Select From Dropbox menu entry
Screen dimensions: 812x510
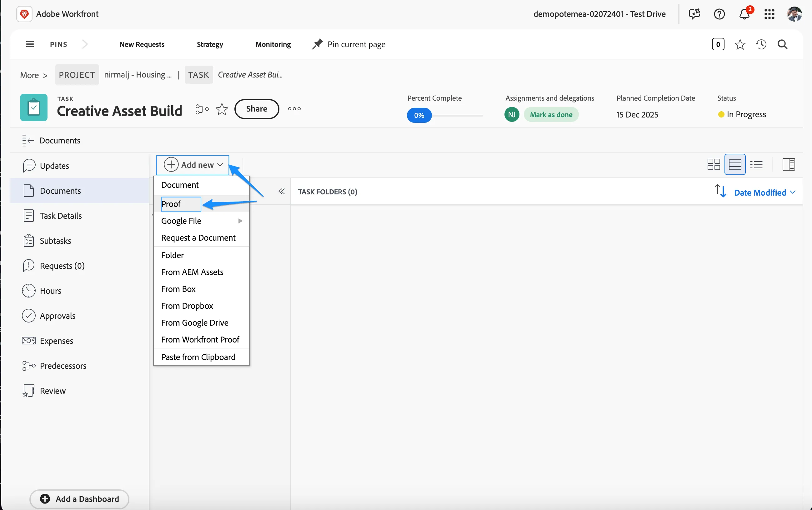click(202, 306)
